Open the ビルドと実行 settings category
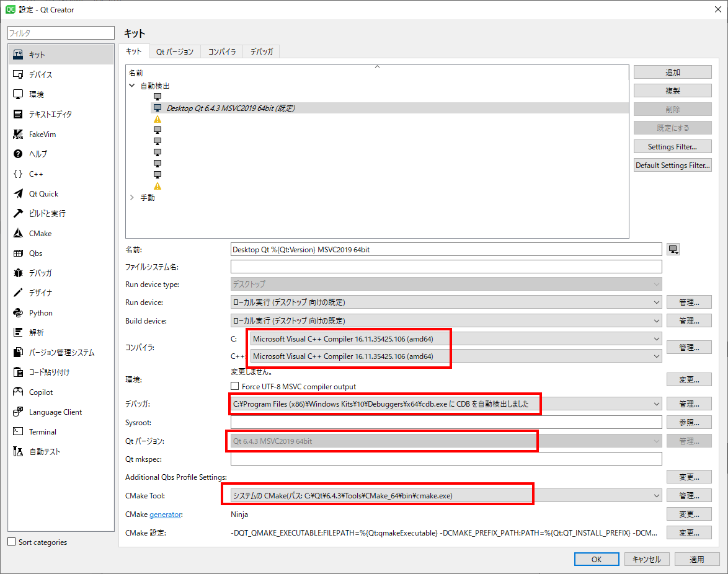 pos(61,213)
